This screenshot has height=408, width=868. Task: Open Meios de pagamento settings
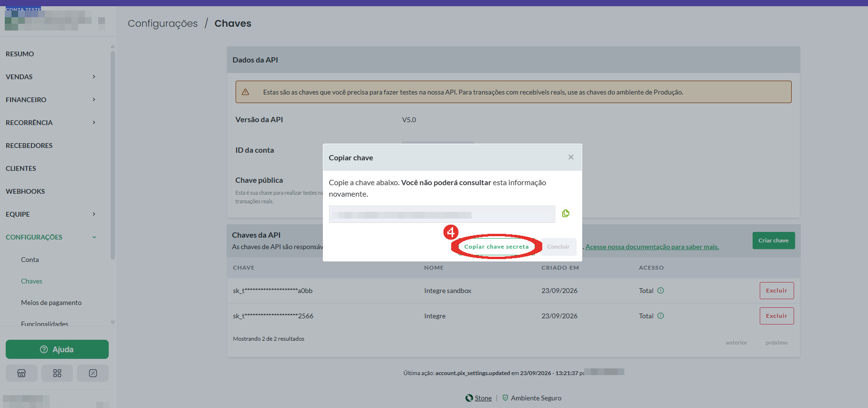51,303
